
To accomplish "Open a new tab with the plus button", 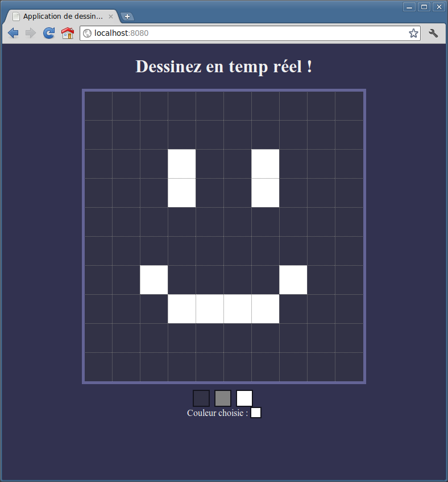I will [127, 17].
